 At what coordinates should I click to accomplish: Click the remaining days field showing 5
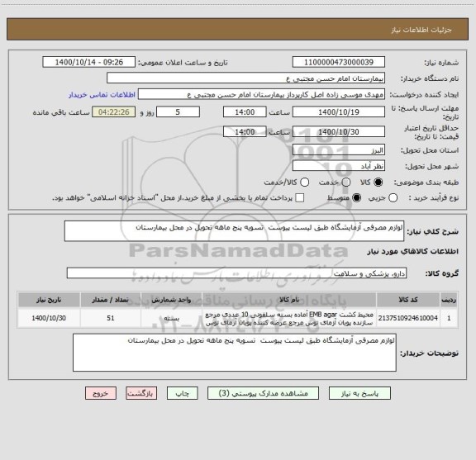(178, 112)
